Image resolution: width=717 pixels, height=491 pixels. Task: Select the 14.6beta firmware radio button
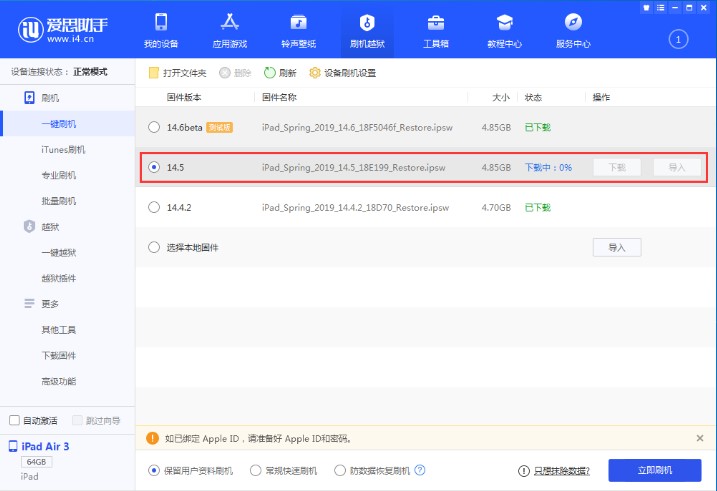pos(153,127)
